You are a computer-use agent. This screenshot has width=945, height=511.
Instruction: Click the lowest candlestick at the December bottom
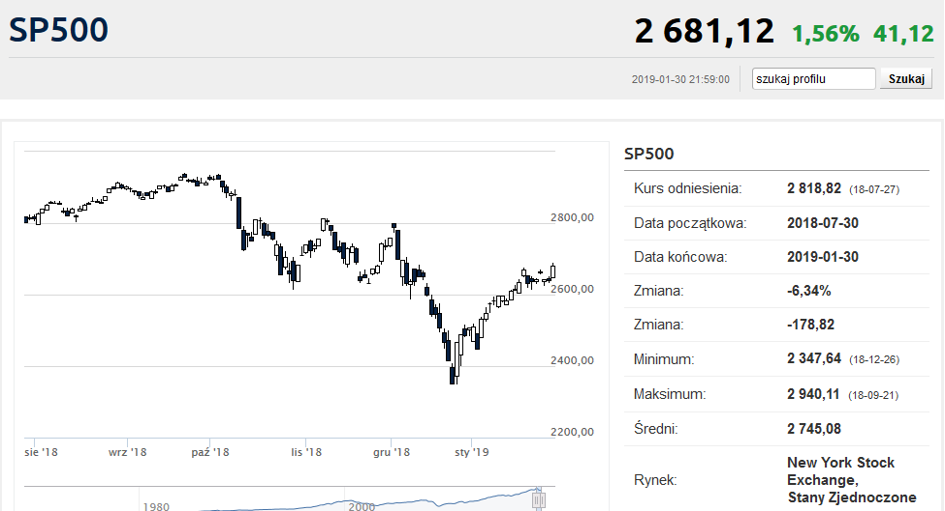pyautogui.click(x=453, y=375)
